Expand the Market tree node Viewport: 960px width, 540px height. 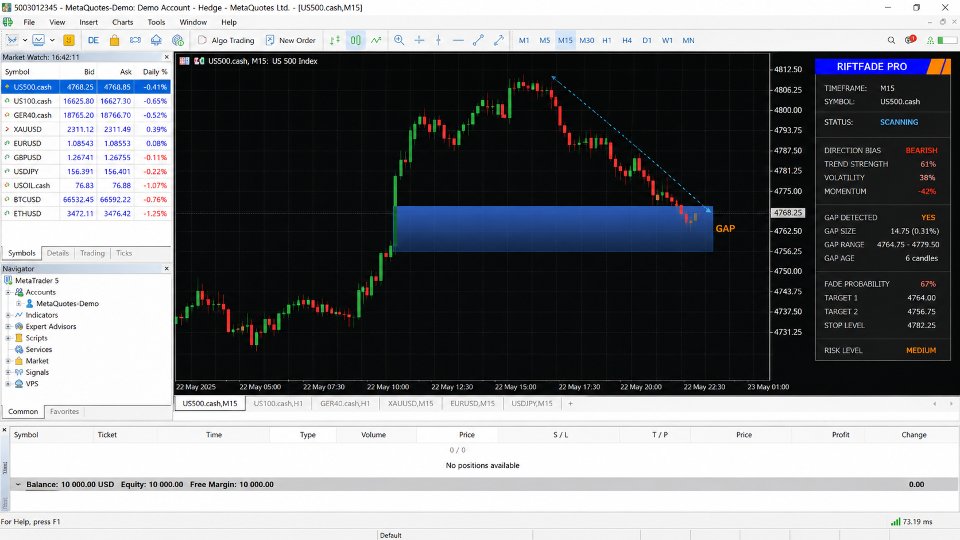tap(8, 361)
